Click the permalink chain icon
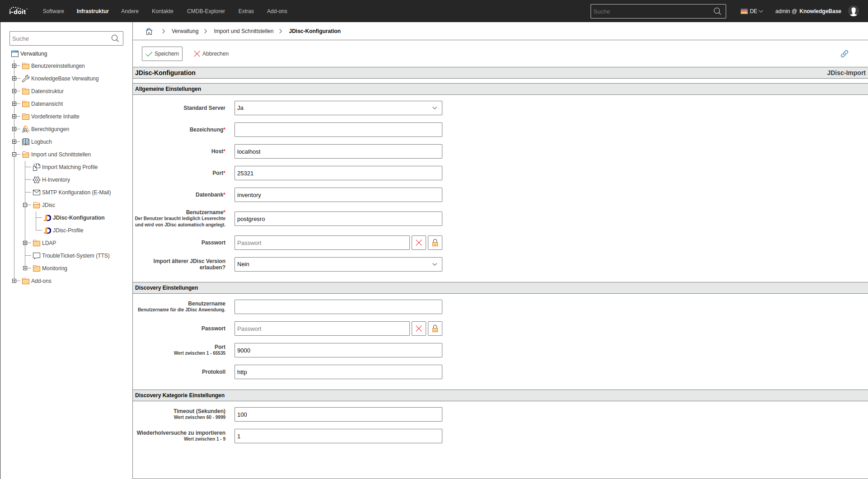The width and height of the screenshot is (868, 479). coord(844,54)
